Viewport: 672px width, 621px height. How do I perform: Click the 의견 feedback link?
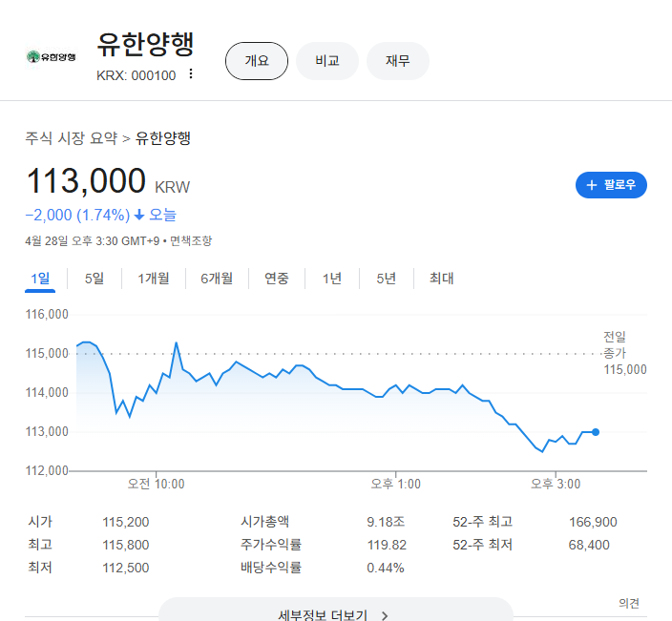click(629, 603)
